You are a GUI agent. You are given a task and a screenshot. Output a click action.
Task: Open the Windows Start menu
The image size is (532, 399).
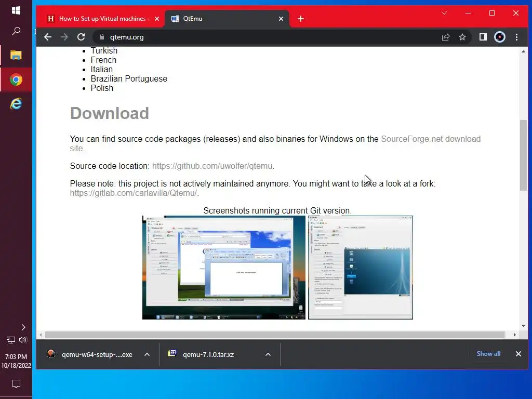pos(16,10)
